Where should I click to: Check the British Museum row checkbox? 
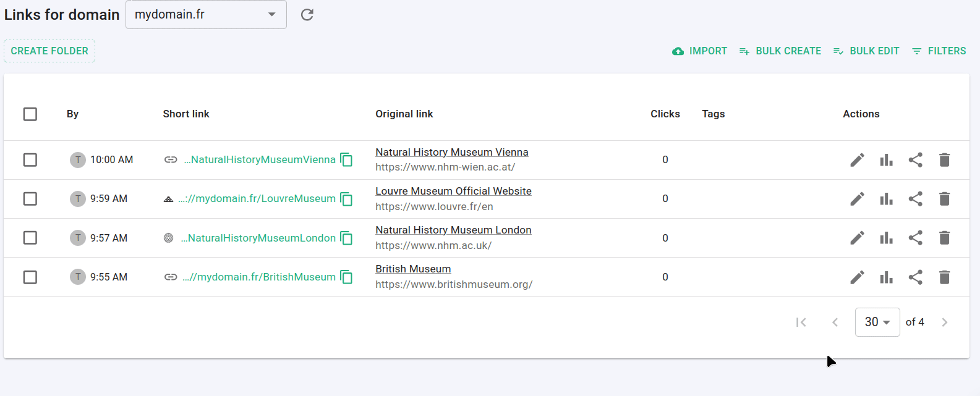pos(30,277)
